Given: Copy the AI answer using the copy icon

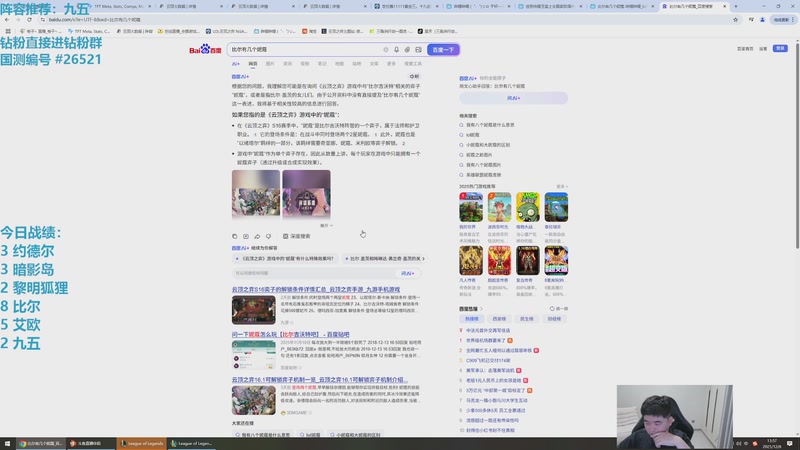Looking at the screenshot, I should tap(235, 236).
